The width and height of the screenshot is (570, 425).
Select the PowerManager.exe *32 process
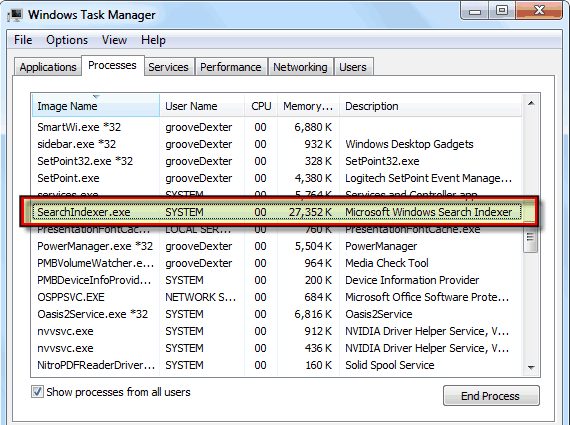pyautogui.click(x=277, y=246)
